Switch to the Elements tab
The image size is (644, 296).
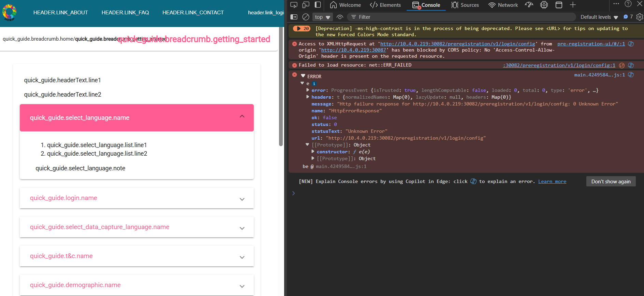(x=385, y=5)
